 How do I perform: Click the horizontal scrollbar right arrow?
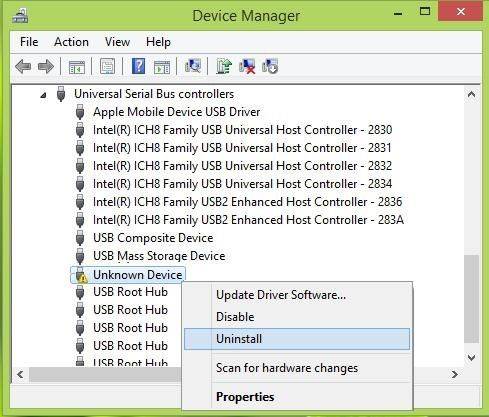455,374
